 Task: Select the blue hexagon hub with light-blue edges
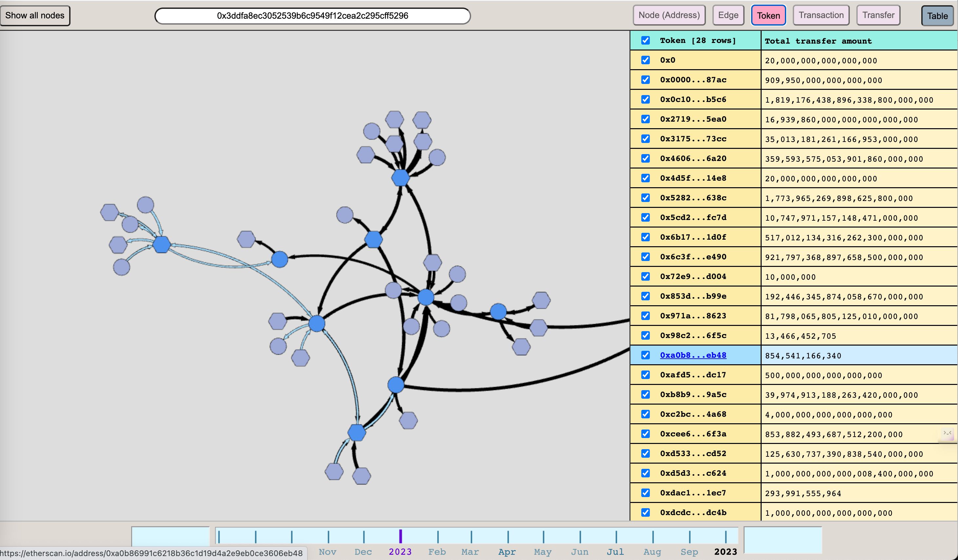(x=162, y=245)
